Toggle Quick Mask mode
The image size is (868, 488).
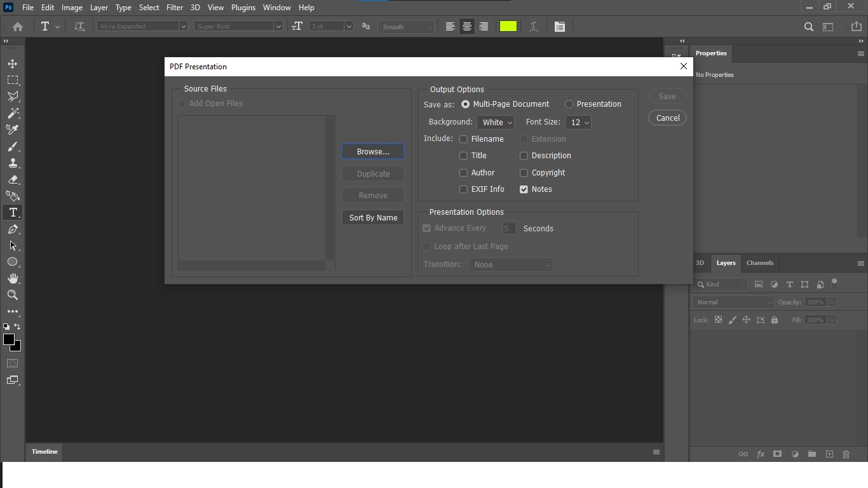pos(13,363)
